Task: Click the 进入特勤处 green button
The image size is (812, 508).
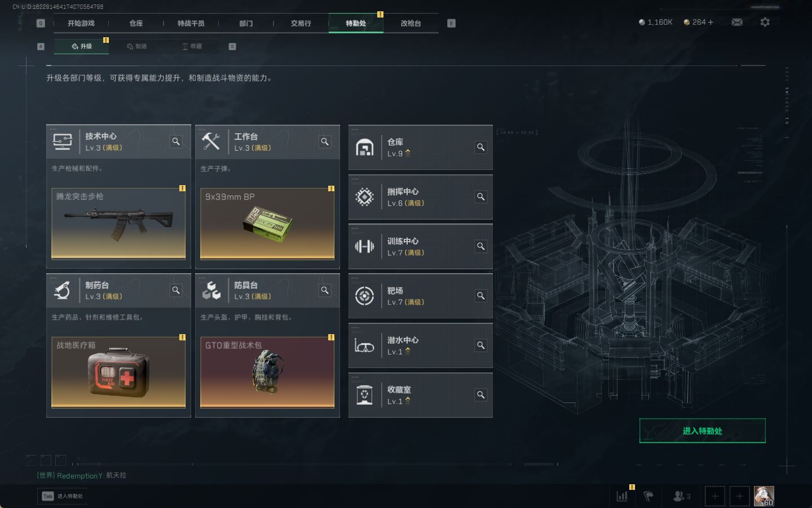Action: tap(702, 431)
